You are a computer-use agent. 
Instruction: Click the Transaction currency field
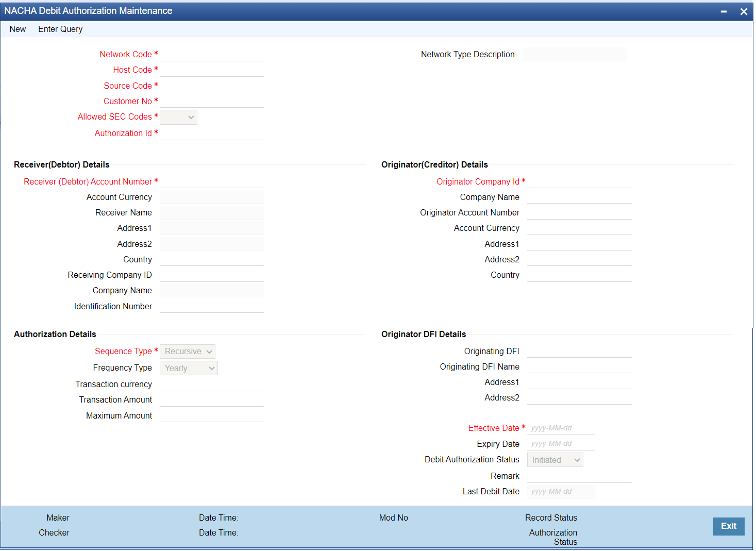(212, 385)
